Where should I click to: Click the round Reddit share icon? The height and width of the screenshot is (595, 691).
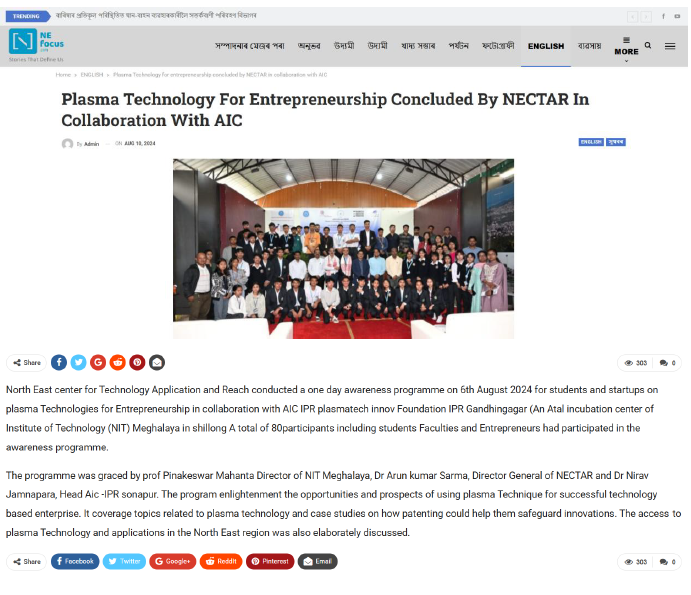pos(118,363)
